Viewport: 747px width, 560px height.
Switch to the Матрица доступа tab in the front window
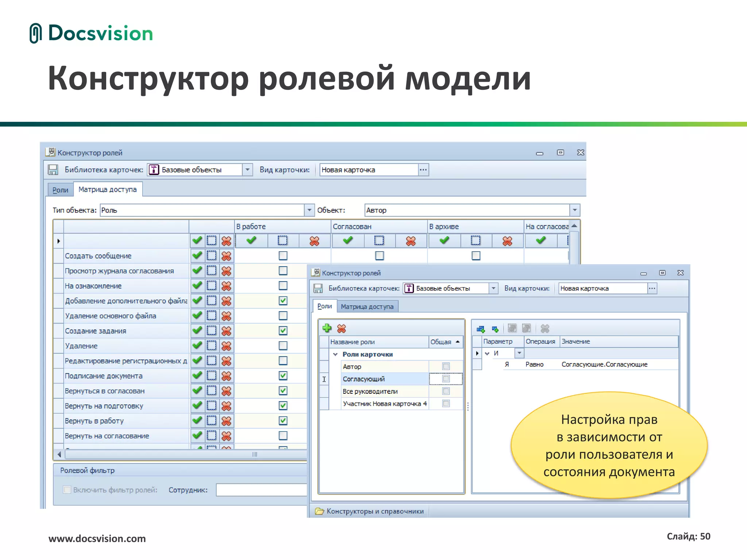click(367, 307)
